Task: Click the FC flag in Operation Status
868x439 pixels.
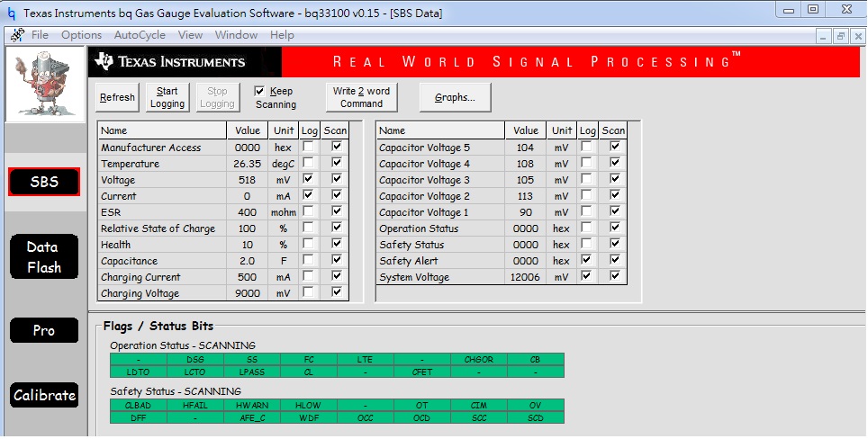Action: click(x=309, y=359)
